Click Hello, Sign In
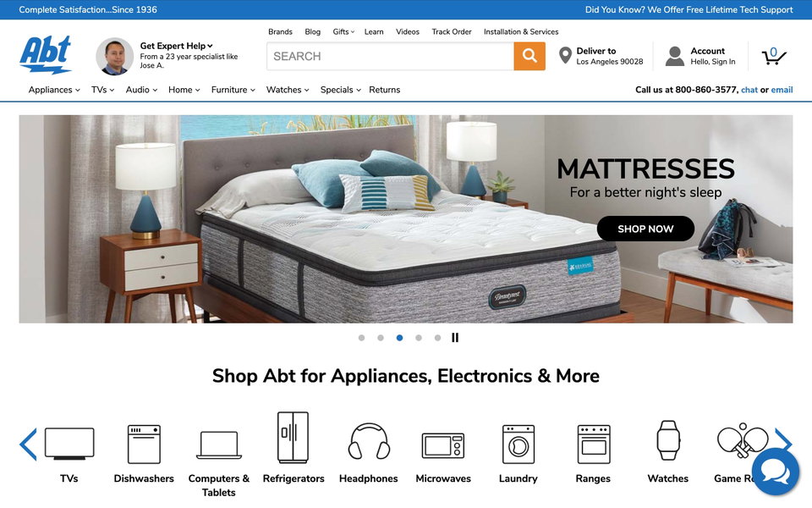This screenshot has height=508, width=812. (712, 62)
